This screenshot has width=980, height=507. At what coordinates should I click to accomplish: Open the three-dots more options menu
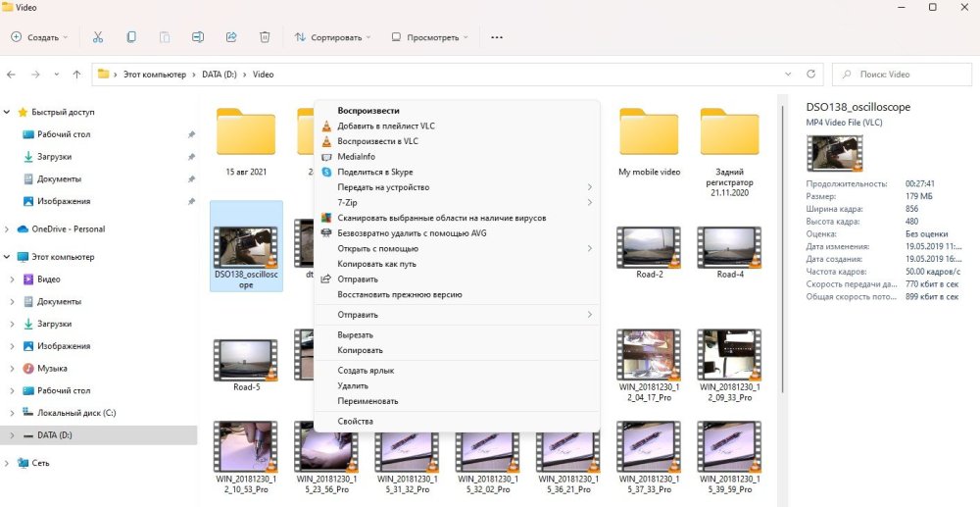click(496, 37)
